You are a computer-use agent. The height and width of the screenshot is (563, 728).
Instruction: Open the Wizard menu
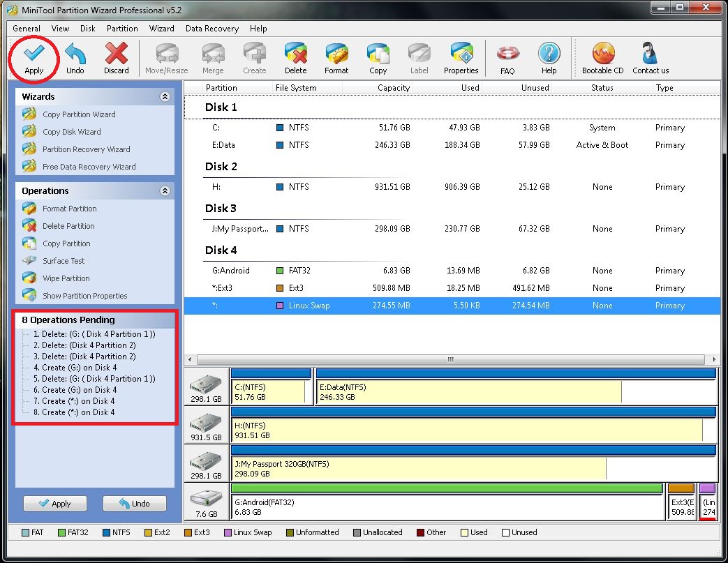161,29
